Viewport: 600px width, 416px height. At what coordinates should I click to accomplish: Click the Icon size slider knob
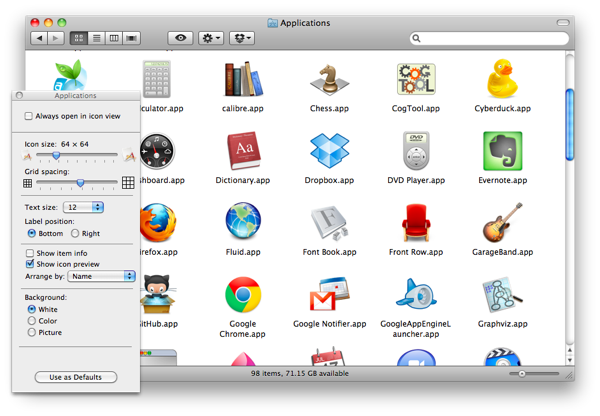[x=56, y=155]
